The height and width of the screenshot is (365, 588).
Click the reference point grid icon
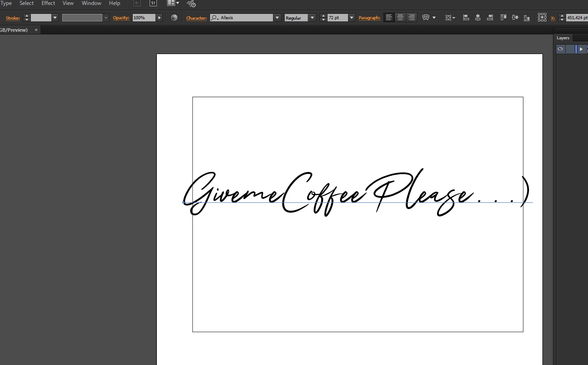tap(542, 17)
